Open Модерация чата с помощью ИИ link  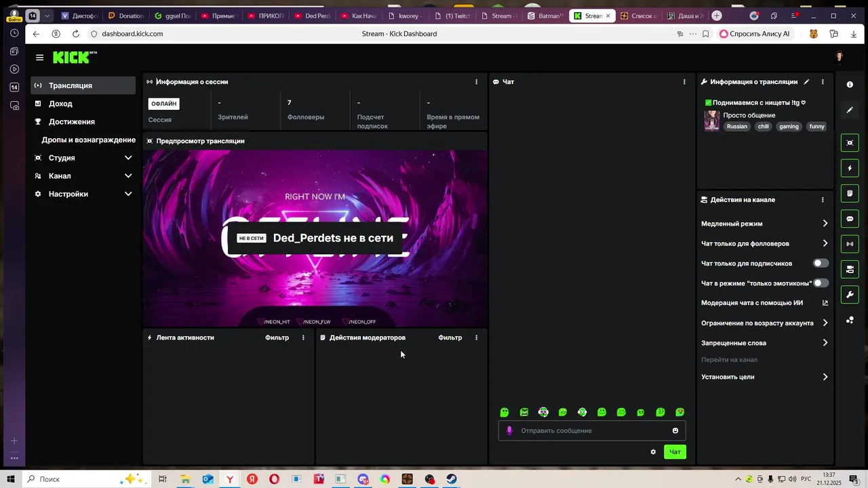pos(765,303)
